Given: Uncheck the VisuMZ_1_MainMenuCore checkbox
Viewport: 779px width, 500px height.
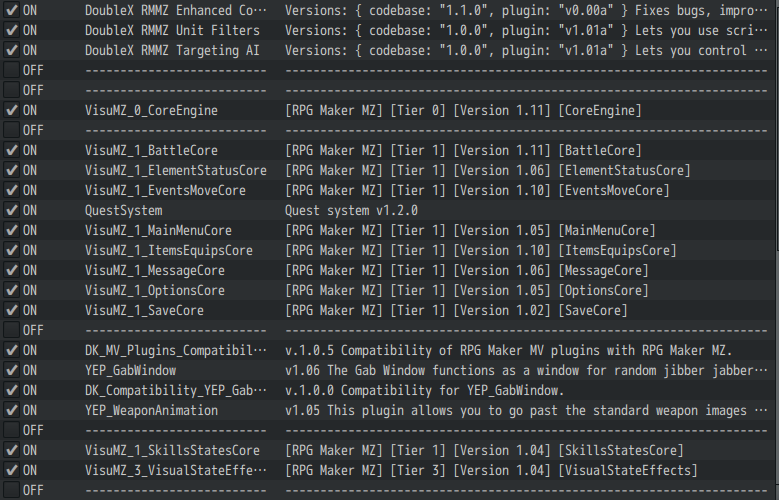Looking at the screenshot, I should pyautogui.click(x=11, y=230).
